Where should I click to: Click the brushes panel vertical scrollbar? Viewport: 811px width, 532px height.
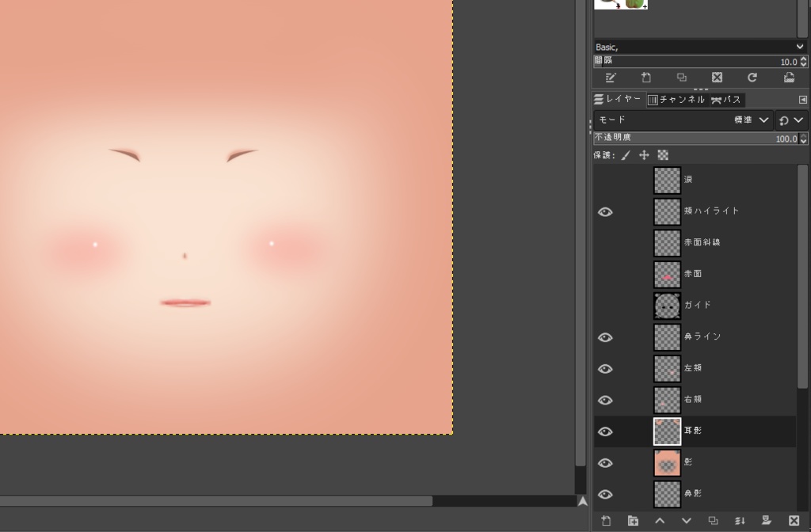click(x=803, y=17)
